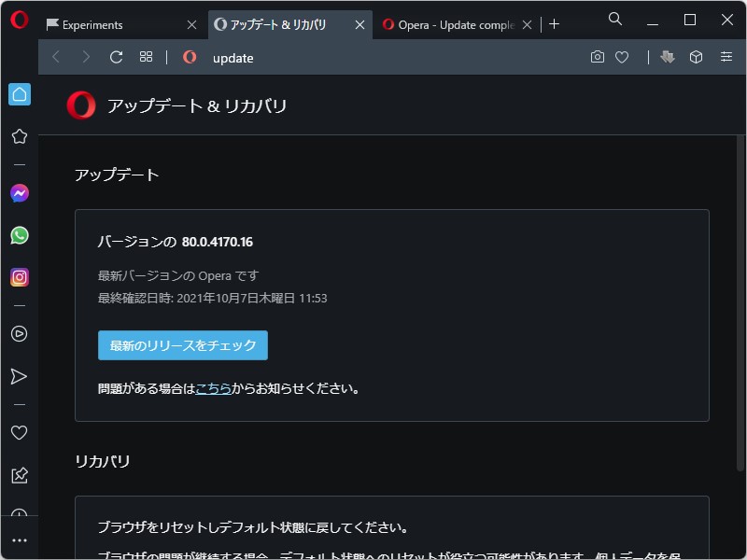Open the cube extensions icon in toolbar

pos(696,57)
